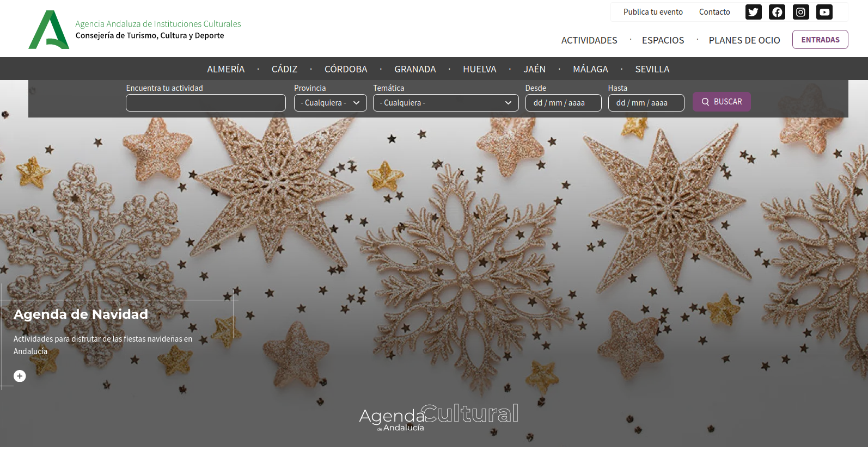Screen dimensions: 868x451
Task: Select MÁLAGA province tab
Action: pyautogui.click(x=590, y=69)
